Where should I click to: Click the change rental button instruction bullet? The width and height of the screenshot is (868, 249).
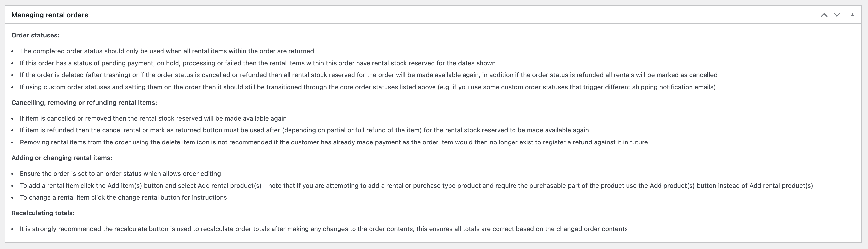coord(123,197)
